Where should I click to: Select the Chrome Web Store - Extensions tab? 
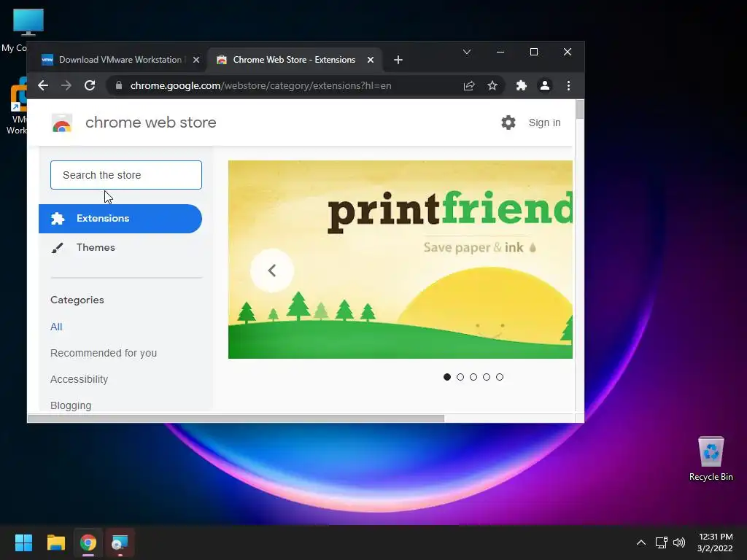294,60
